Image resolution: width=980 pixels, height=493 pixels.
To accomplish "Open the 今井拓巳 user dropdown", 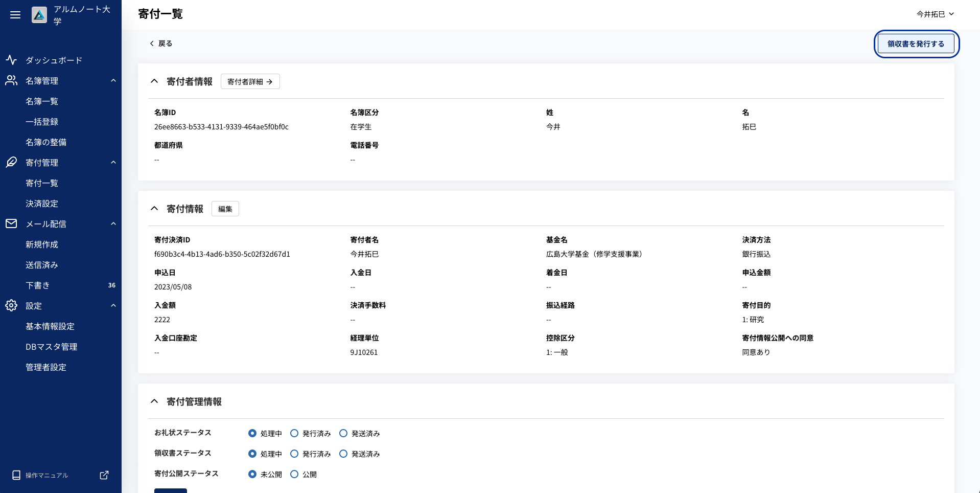I will (935, 14).
